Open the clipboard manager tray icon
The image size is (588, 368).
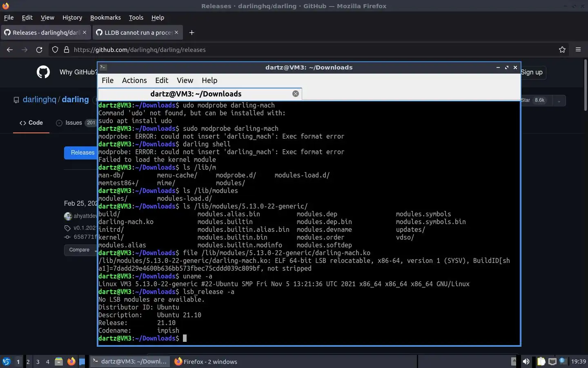coord(541,361)
